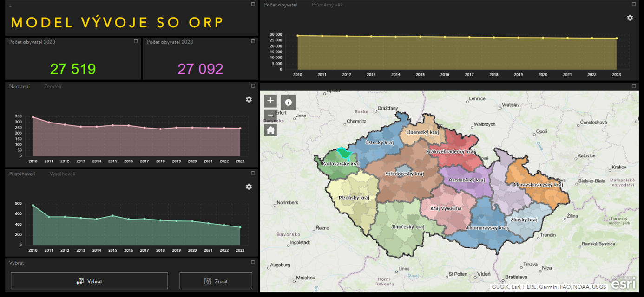Click the Karlovarský kraj label on map

pyautogui.click(x=341, y=164)
